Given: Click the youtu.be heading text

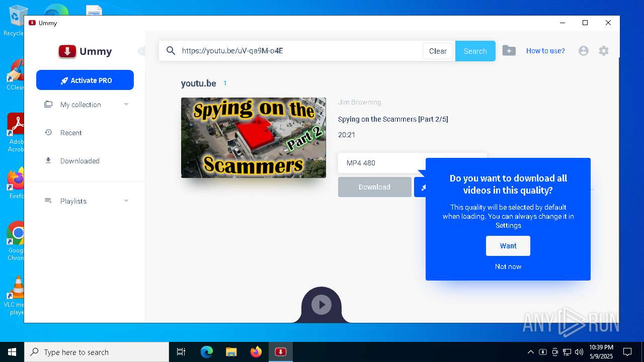Looking at the screenshot, I should (199, 83).
